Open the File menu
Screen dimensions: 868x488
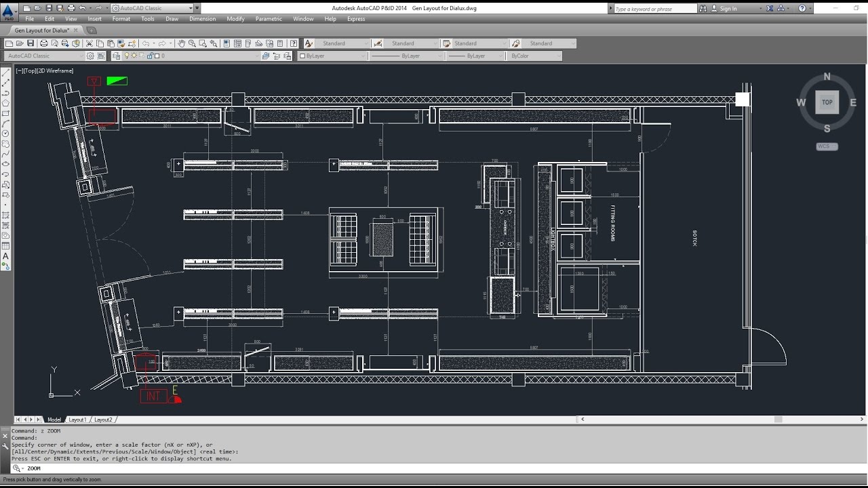point(29,19)
